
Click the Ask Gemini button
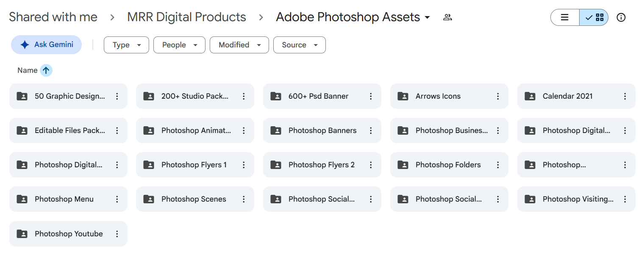click(x=46, y=44)
